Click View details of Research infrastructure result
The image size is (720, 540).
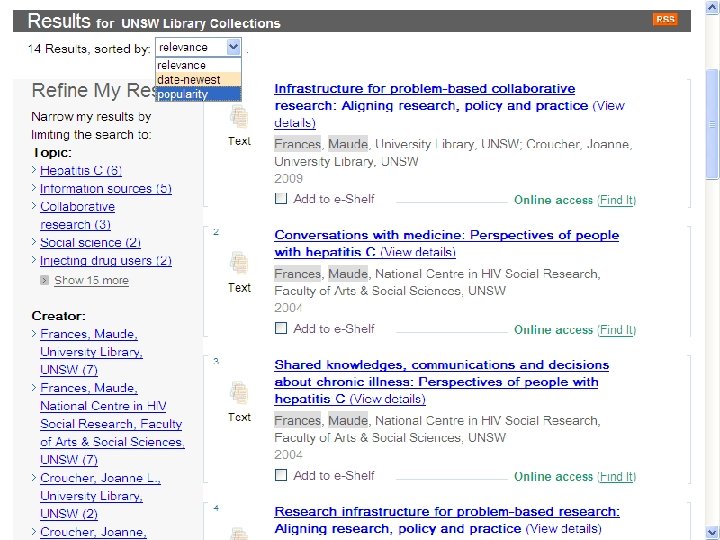click(563, 529)
